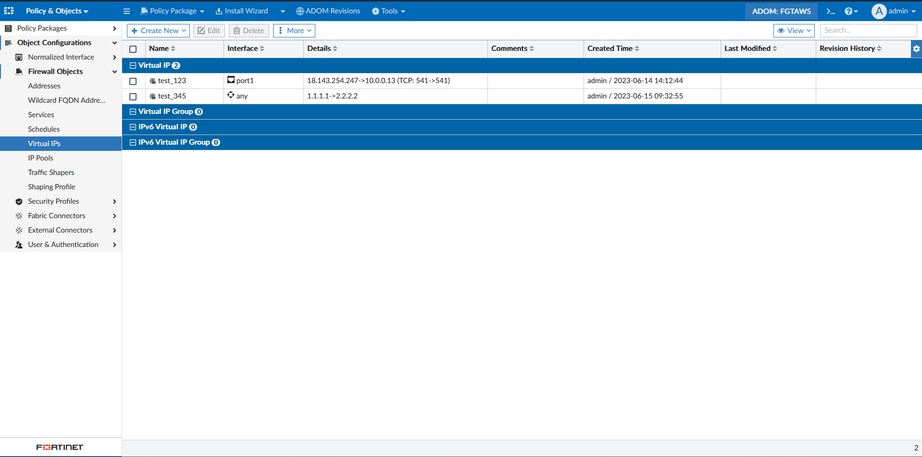Click the Delete button
The width and height of the screenshot is (922, 457).
pyautogui.click(x=249, y=31)
